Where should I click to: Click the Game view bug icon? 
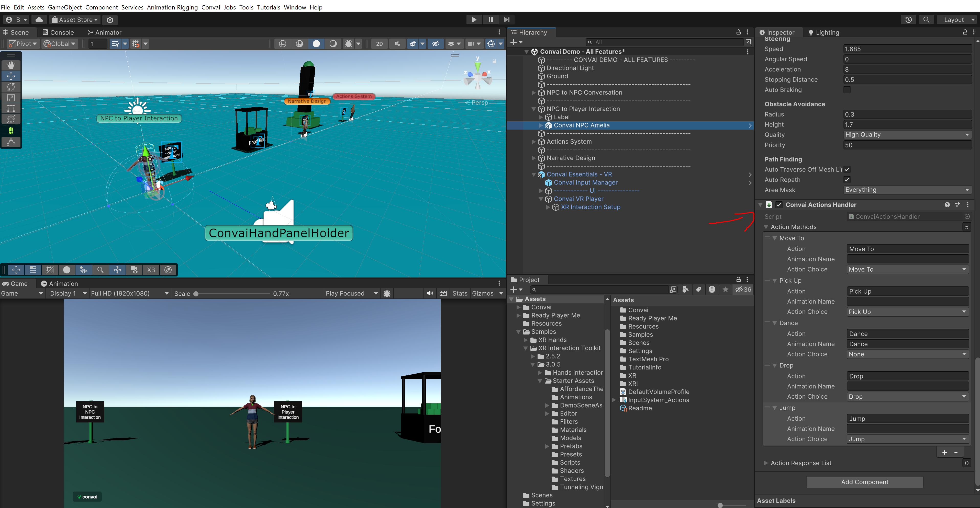pos(387,293)
